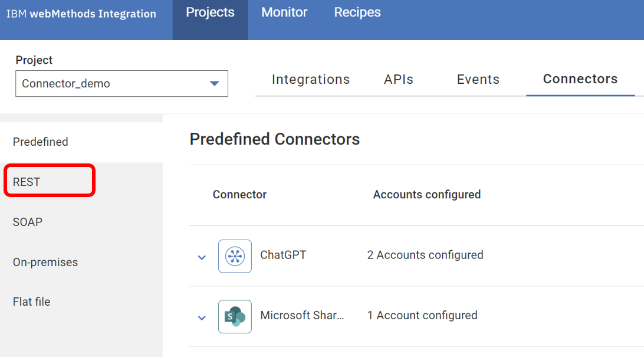Click the ChatGPT connector icon

pyautogui.click(x=235, y=256)
